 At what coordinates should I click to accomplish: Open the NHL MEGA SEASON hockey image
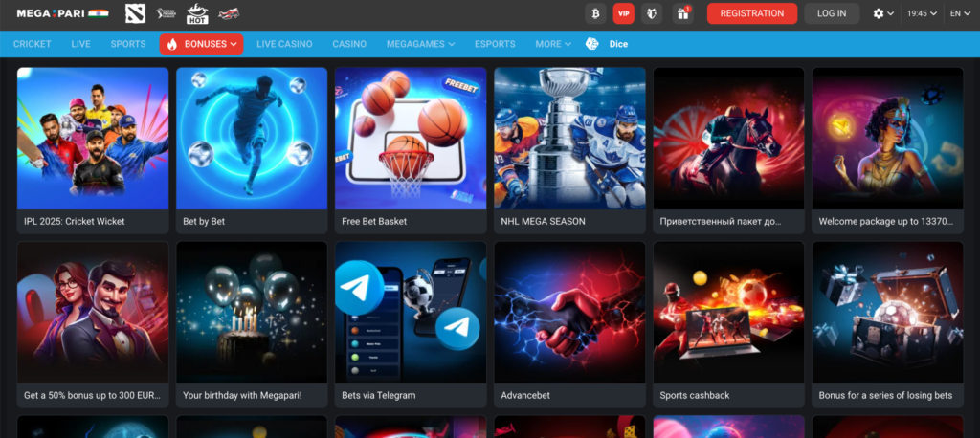(570, 138)
